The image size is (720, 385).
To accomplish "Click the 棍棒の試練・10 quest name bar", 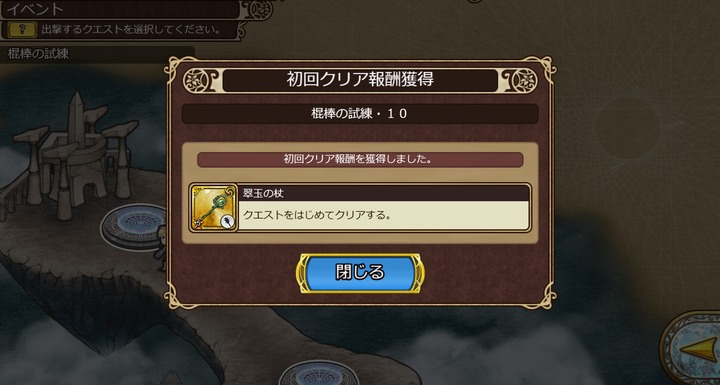I will pos(360,114).
